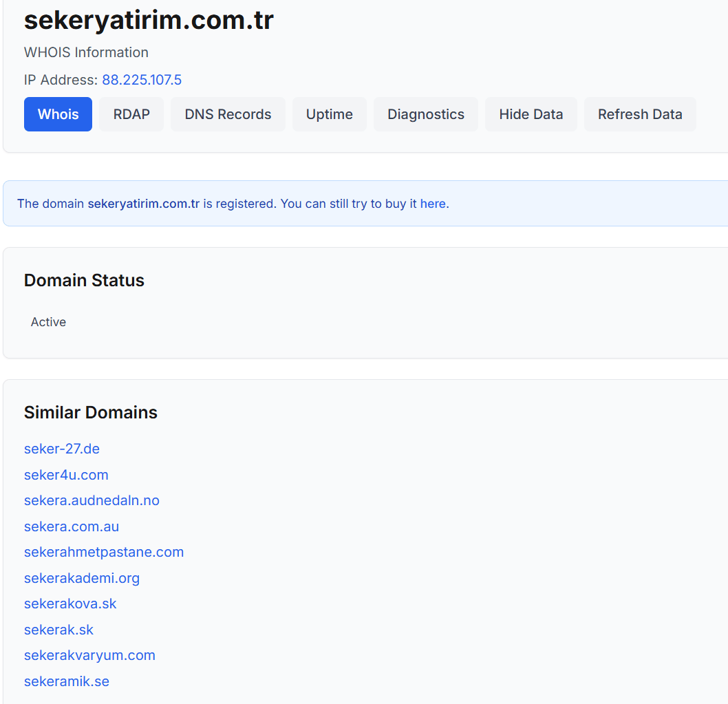Click the sekerak.sk similar domain
The width and height of the screenshot is (728, 704).
coord(58,630)
